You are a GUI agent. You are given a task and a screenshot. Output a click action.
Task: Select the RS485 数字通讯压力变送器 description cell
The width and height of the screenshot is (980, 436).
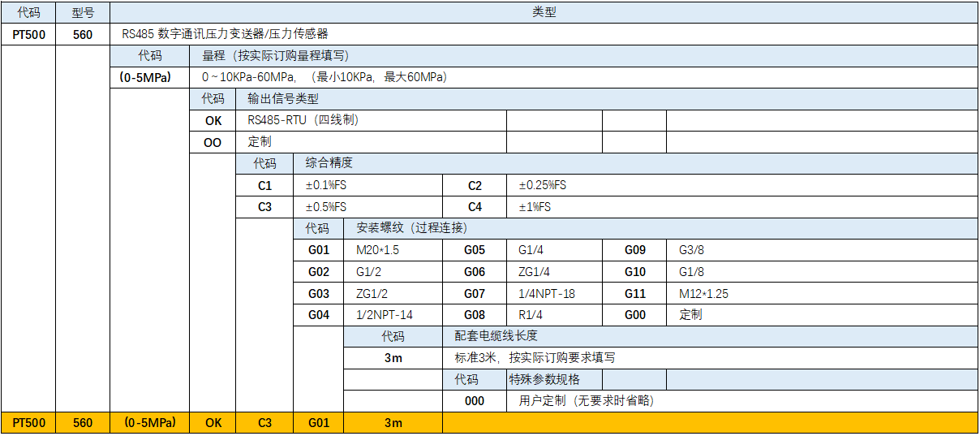[225, 34]
